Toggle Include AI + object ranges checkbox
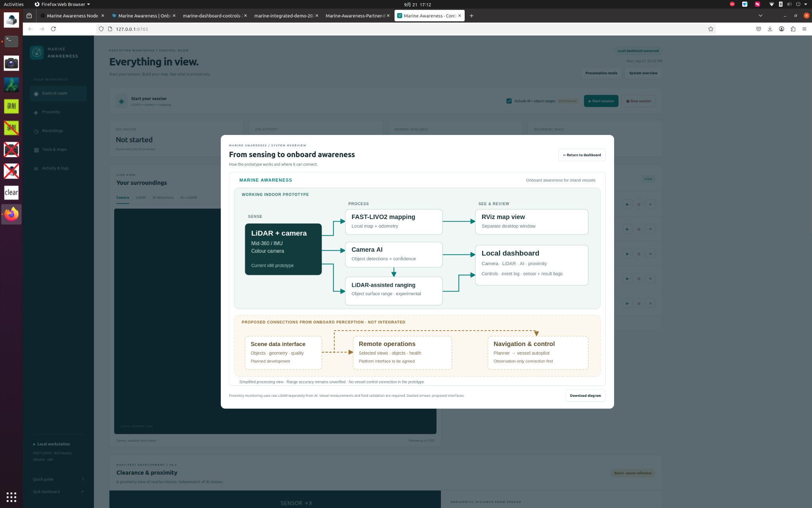The height and width of the screenshot is (508, 812). point(509,101)
